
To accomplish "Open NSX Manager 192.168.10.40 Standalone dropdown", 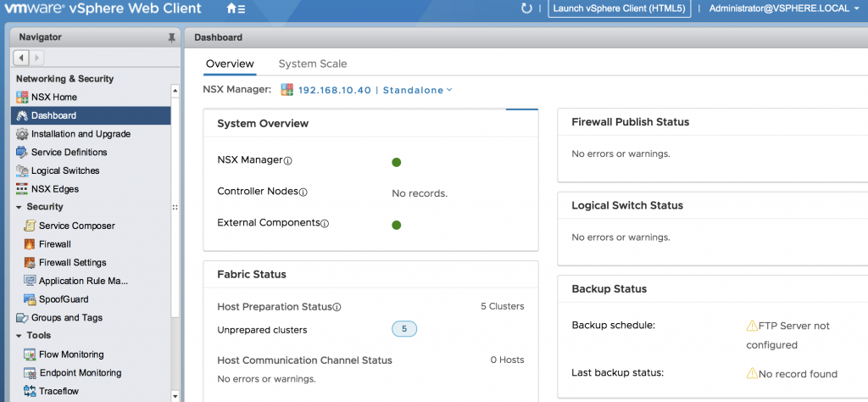I will pyautogui.click(x=376, y=90).
